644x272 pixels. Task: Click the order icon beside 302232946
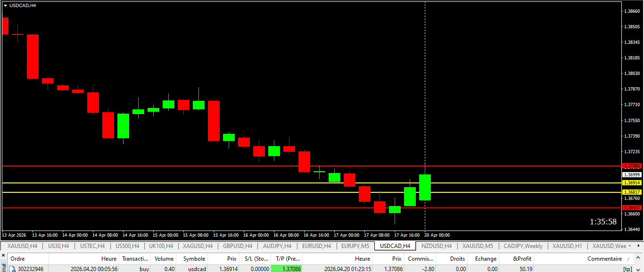(13, 269)
